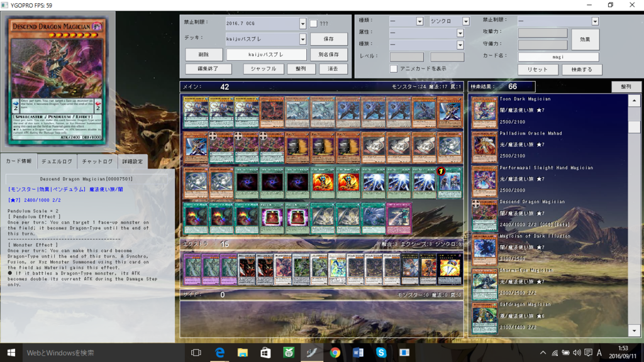The height and width of the screenshot is (362, 644).
Task: Show hidden system tray icons chevron
Action: coord(543,353)
